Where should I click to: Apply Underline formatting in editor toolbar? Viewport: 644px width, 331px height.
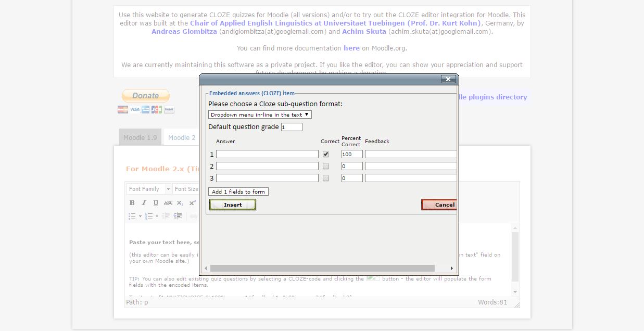156,203
